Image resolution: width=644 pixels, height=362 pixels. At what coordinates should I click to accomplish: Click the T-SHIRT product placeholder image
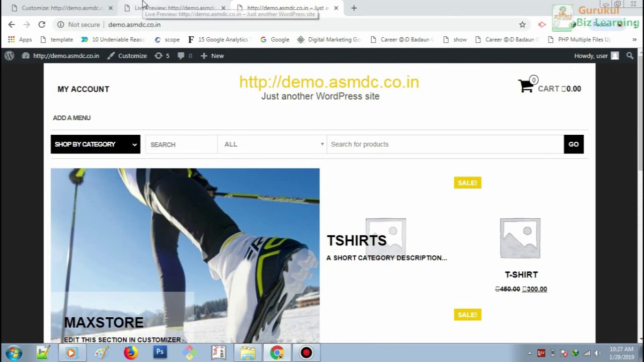click(x=520, y=238)
